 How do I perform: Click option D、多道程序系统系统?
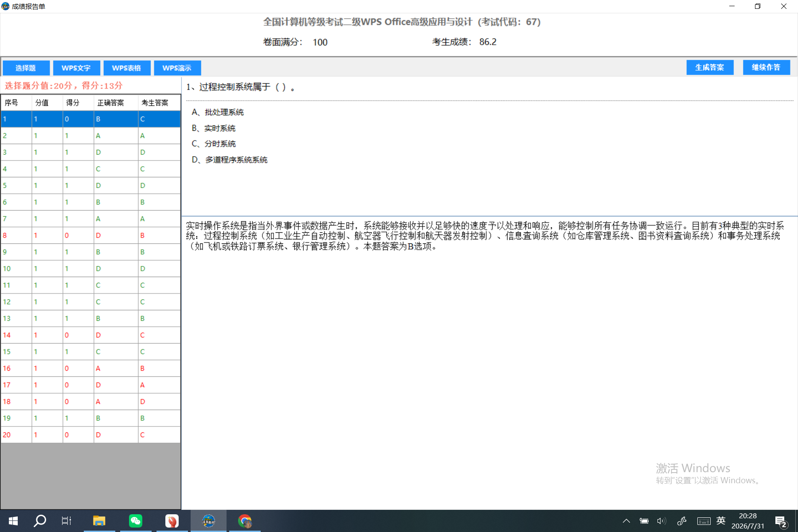(x=230, y=160)
